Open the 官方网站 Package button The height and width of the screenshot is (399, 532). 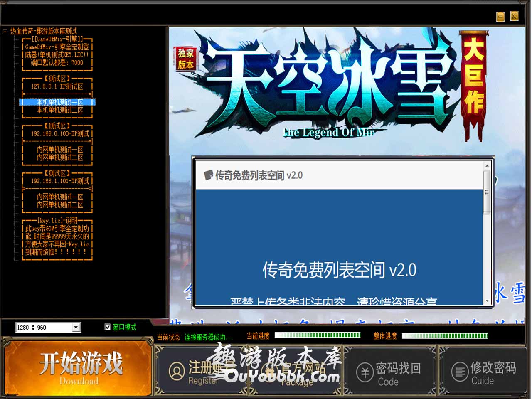pyautogui.click(x=296, y=371)
